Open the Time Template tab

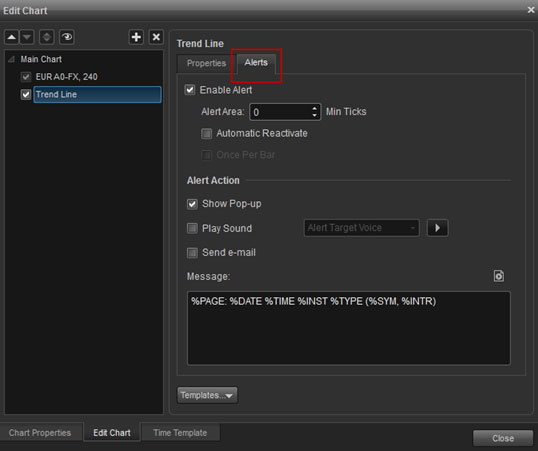pyautogui.click(x=180, y=432)
